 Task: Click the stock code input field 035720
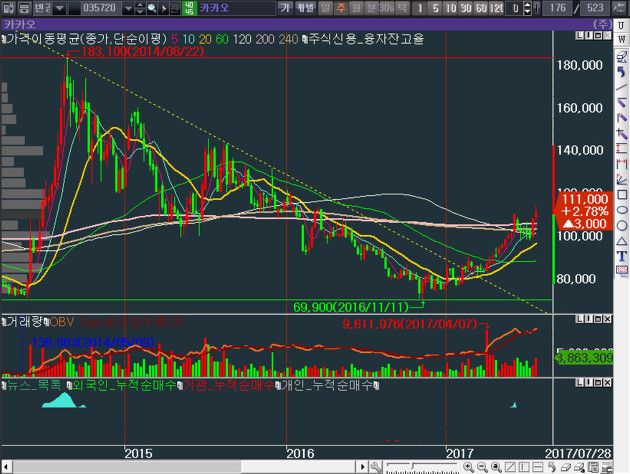pos(99,8)
